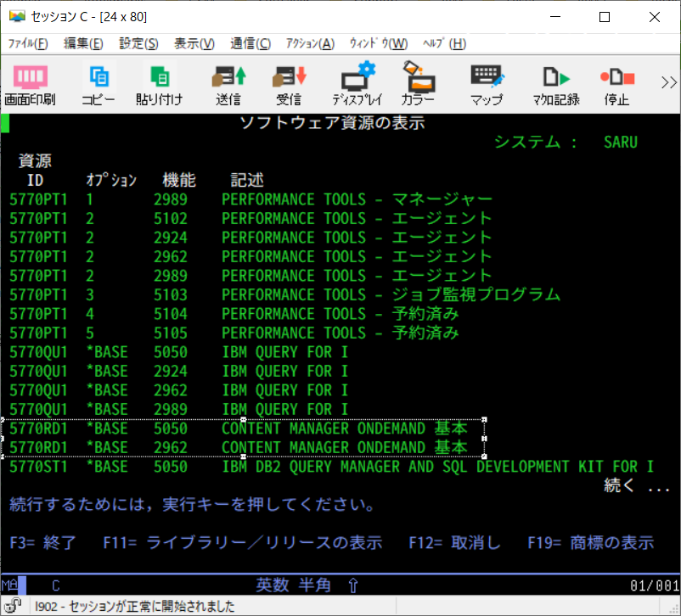Click the ソフトウェア資源の表示 screen title
Viewport: 681px width, 616px height.
click(x=332, y=123)
